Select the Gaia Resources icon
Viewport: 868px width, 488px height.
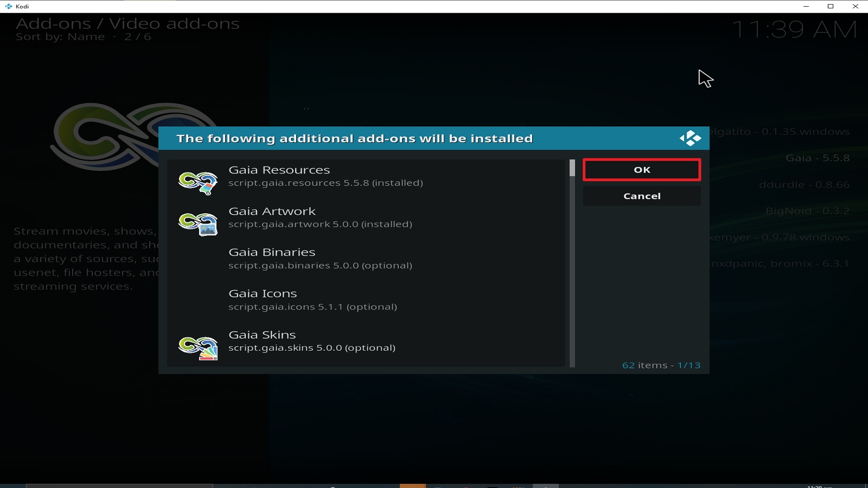(x=198, y=183)
